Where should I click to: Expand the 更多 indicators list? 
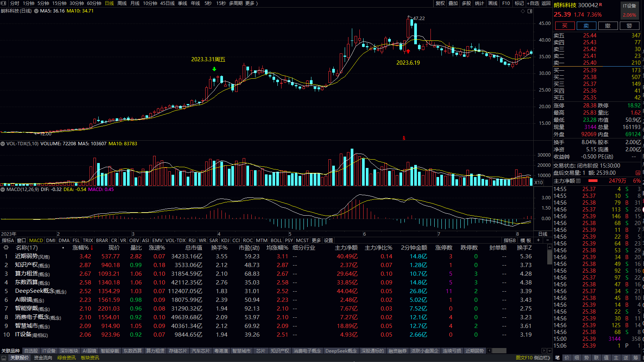pyautogui.click(x=316, y=240)
